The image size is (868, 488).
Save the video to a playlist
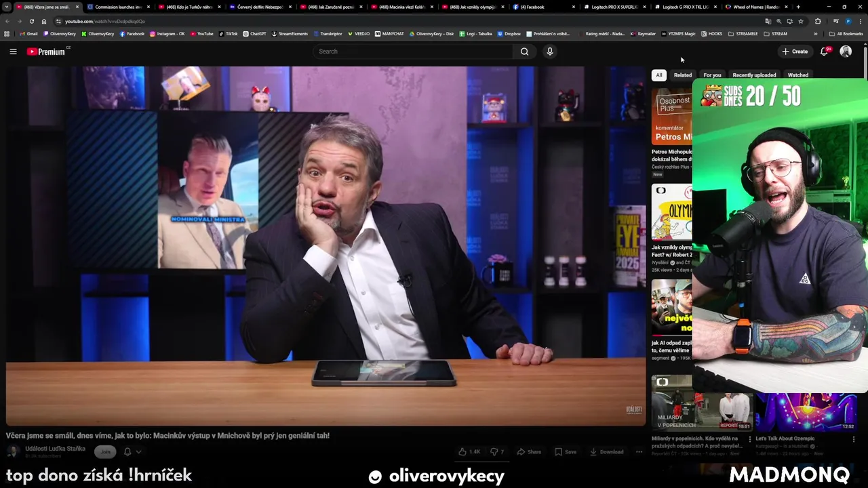point(566,452)
